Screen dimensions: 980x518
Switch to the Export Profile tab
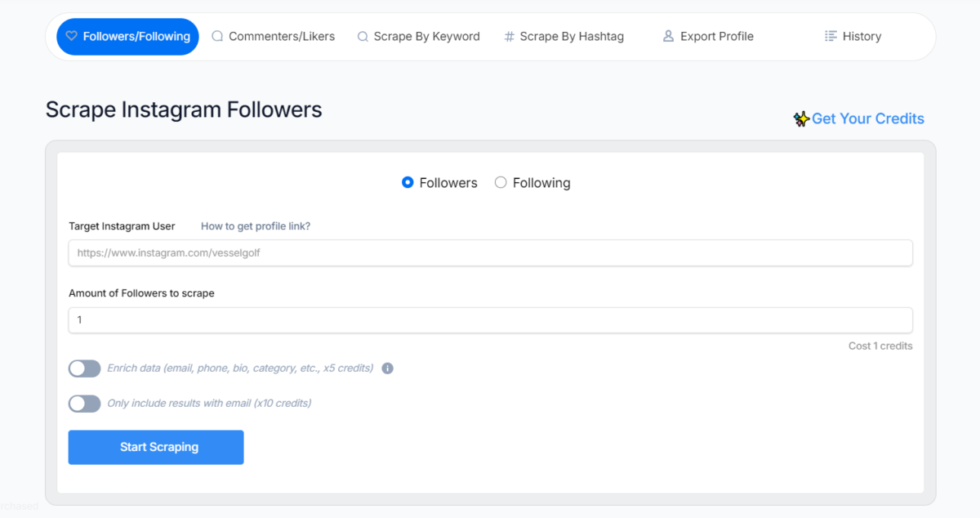click(x=716, y=37)
